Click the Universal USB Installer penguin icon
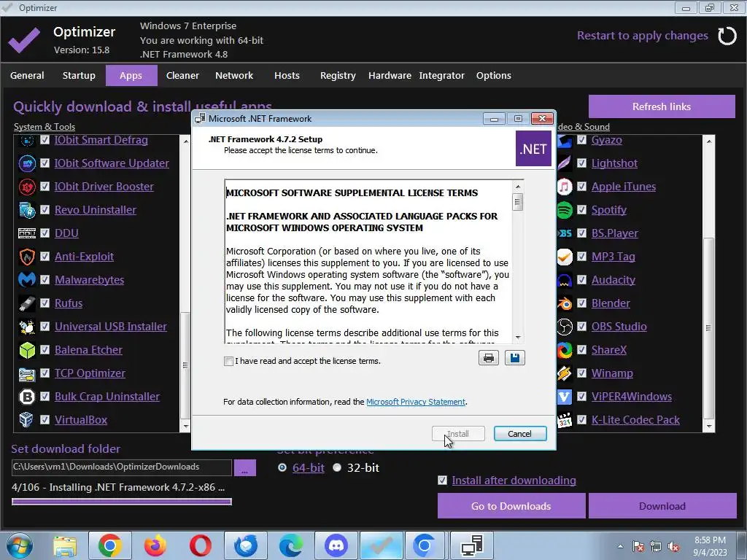This screenshot has width=747, height=560. click(x=27, y=327)
